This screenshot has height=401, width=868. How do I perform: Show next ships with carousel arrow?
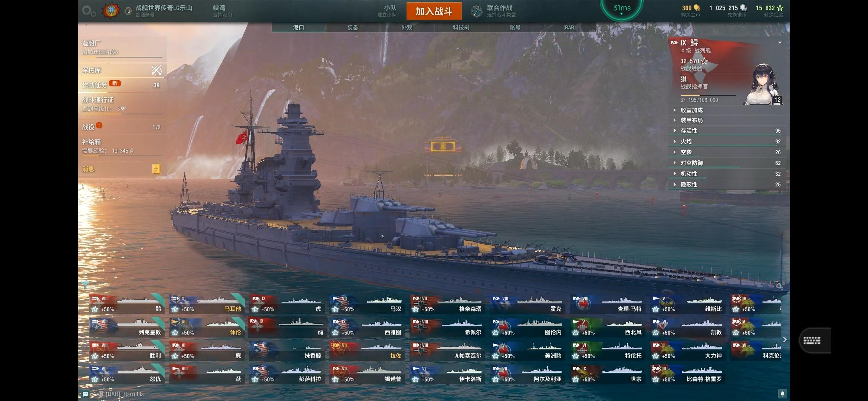pyautogui.click(x=785, y=340)
